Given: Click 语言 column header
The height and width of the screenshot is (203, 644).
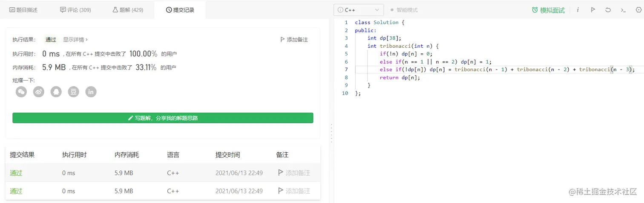Looking at the screenshot, I should 173,155.
